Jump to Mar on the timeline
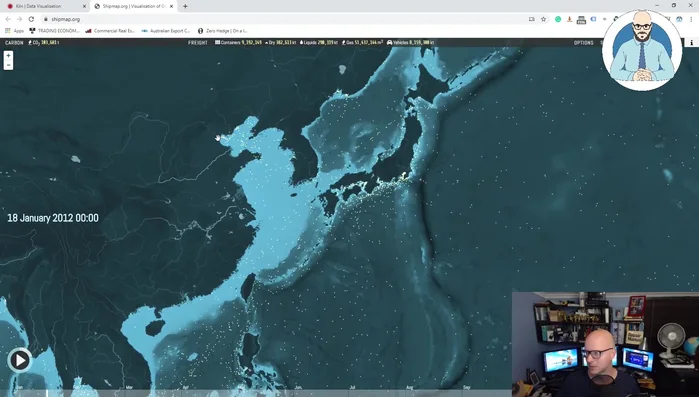The image size is (699, 397). click(x=129, y=387)
